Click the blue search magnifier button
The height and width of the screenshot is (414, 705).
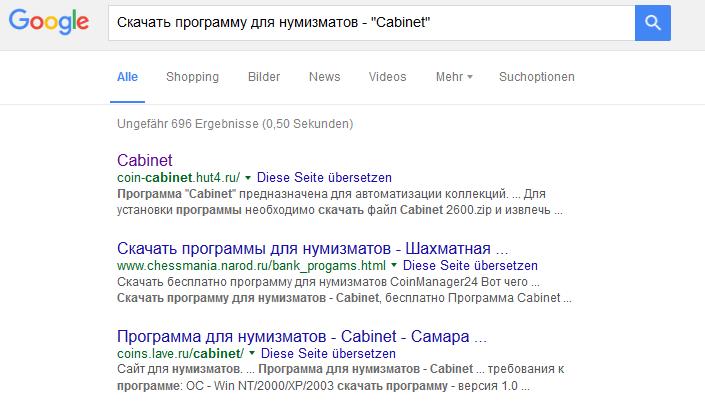pyautogui.click(x=652, y=23)
